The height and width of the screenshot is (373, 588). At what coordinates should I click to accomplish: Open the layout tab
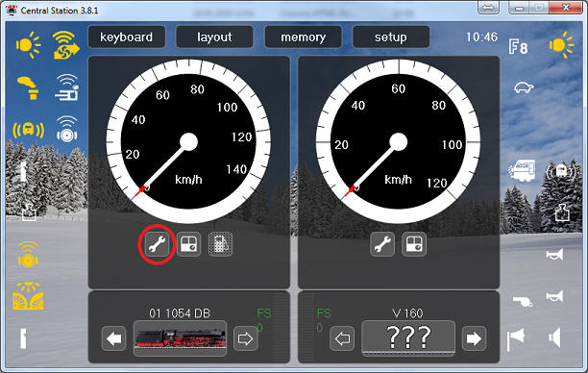coord(214,37)
